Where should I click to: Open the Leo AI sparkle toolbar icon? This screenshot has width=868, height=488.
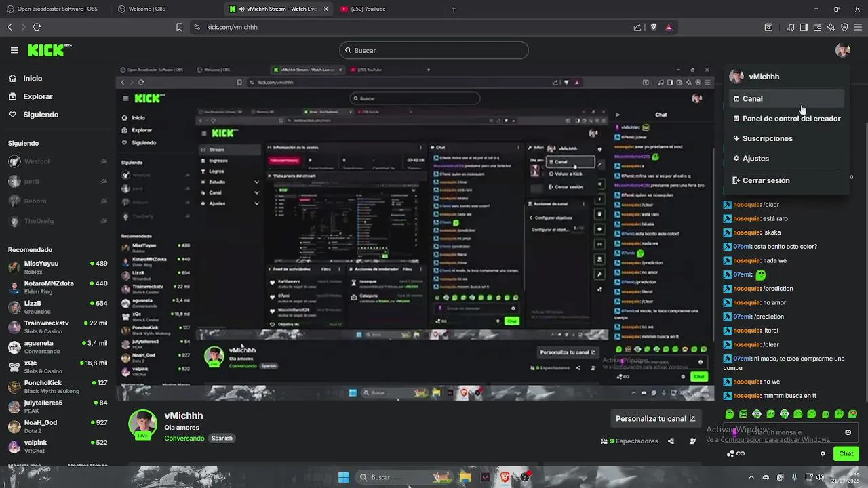pos(831,27)
